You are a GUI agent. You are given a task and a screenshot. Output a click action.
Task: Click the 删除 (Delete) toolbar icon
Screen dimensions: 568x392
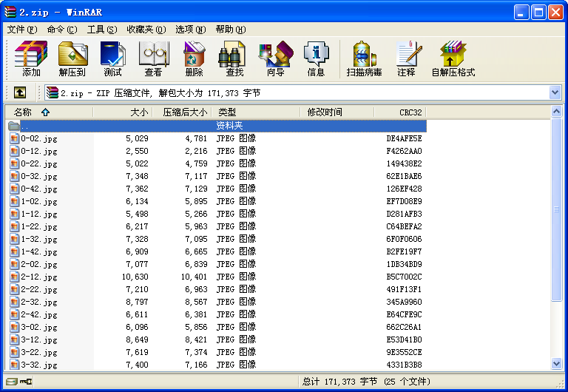click(194, 59)
